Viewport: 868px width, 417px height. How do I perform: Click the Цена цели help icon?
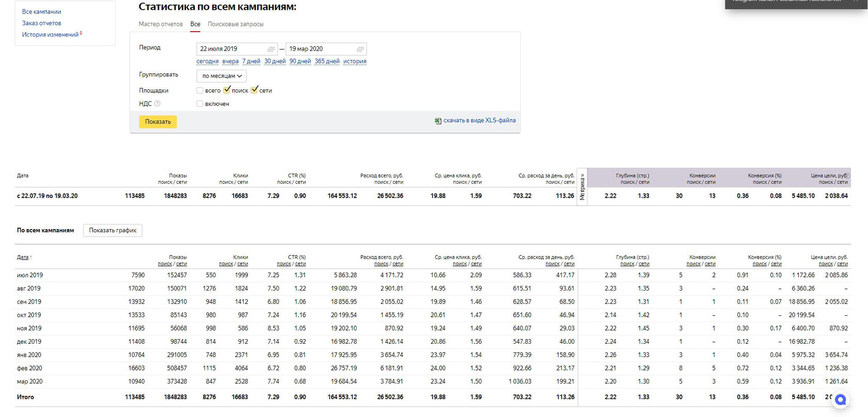[847, 175]
